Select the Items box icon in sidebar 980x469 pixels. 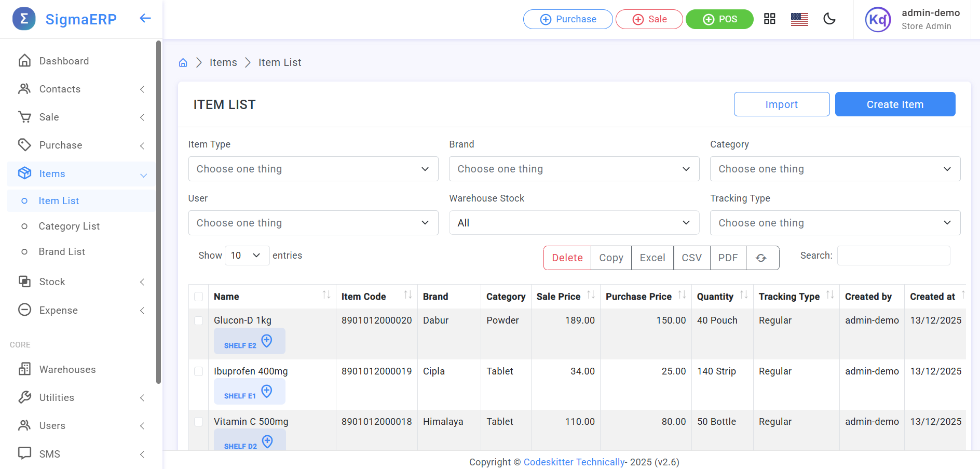(24, 173)
